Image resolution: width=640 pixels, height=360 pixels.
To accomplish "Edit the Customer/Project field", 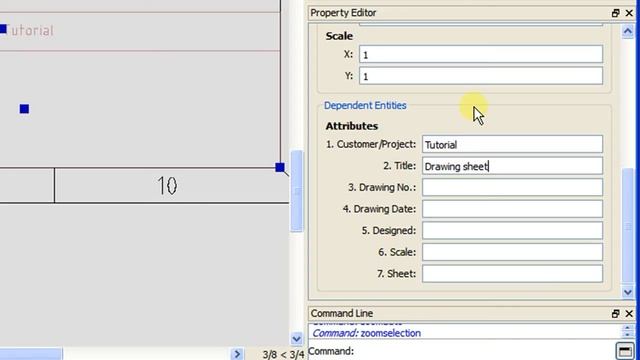I will [512, 144].
